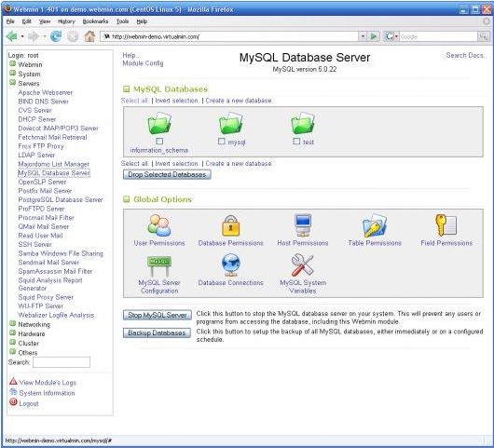The image size is (494, 448).
Task: Click the red Logout icon
Action: 13,402
